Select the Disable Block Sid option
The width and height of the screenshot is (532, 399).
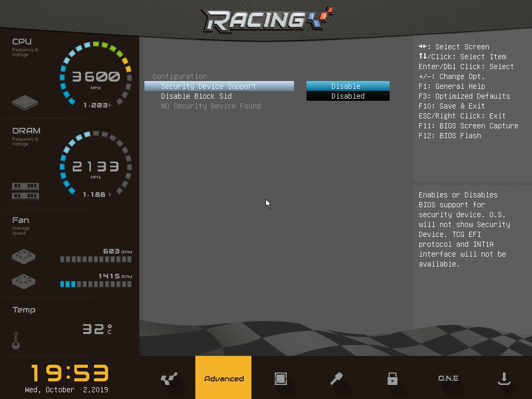[x=196, y=96]
